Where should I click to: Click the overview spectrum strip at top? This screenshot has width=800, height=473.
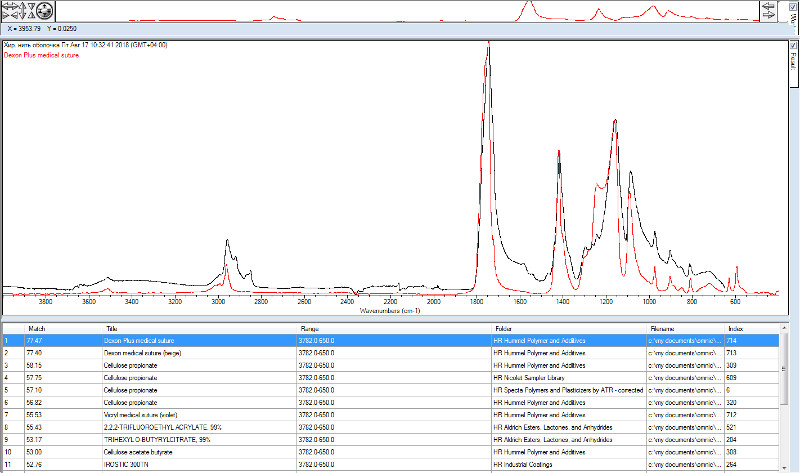[400, 11]
